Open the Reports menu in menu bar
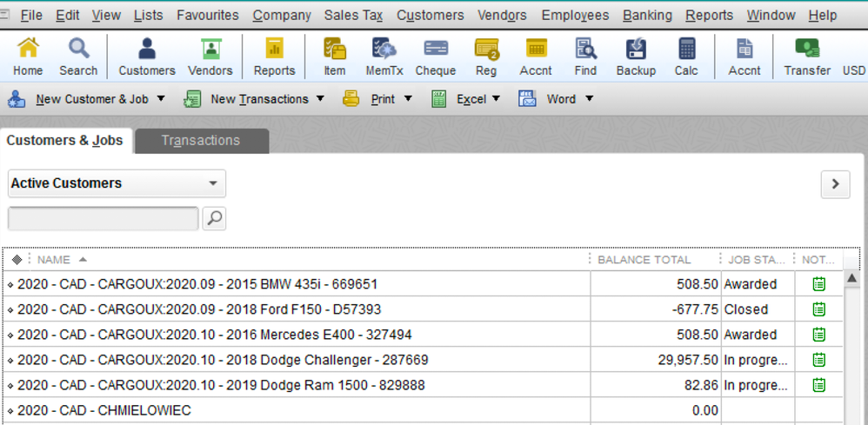 709,15
